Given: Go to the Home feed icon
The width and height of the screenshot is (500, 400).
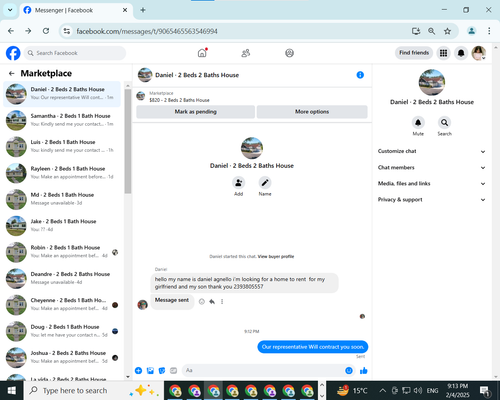Looking at the screenshot, I should pos(202,53).
